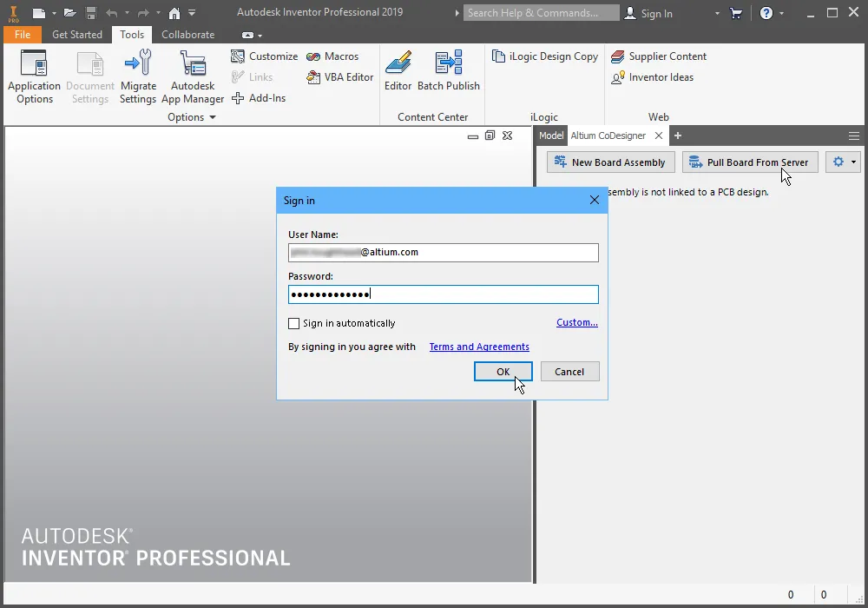Expand Help menu dropdown arrow
Screen dimensions: 868x608
pos(782,13)
